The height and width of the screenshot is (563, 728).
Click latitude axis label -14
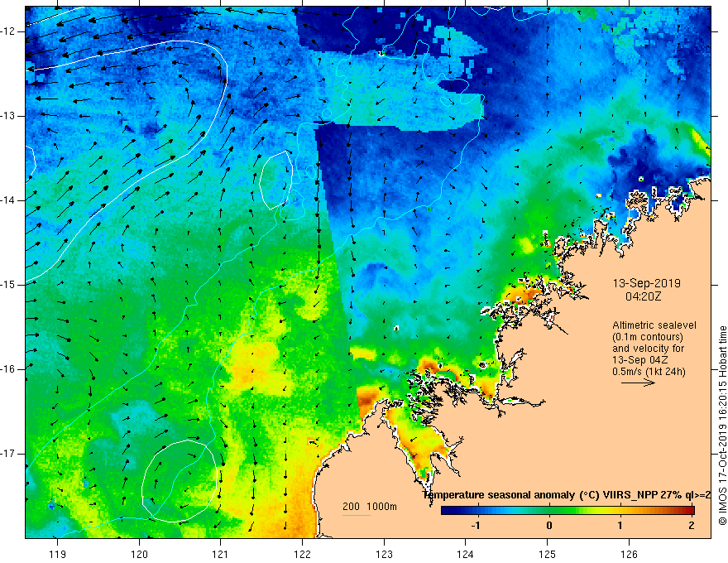click(x=8, y=200)
